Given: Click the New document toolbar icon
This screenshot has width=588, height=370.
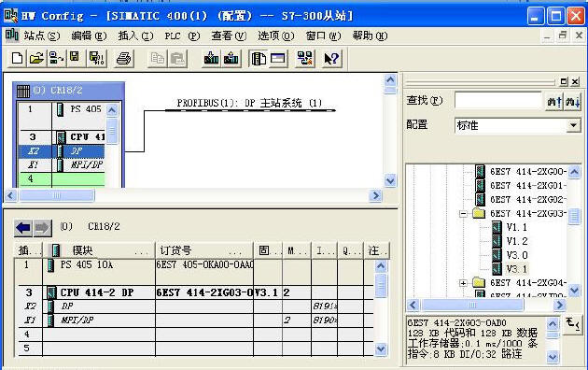Looking at the screenshot, I should tap(17, 59).
